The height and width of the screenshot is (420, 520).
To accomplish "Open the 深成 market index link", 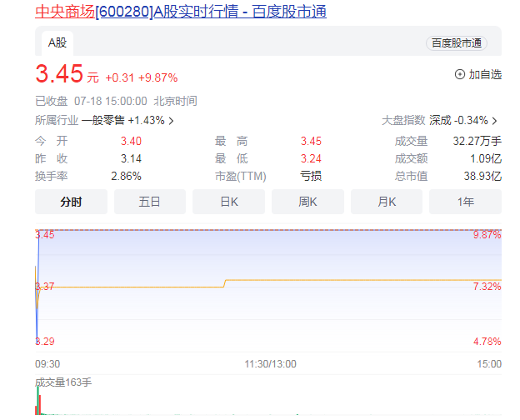I will tap(440, 120).
